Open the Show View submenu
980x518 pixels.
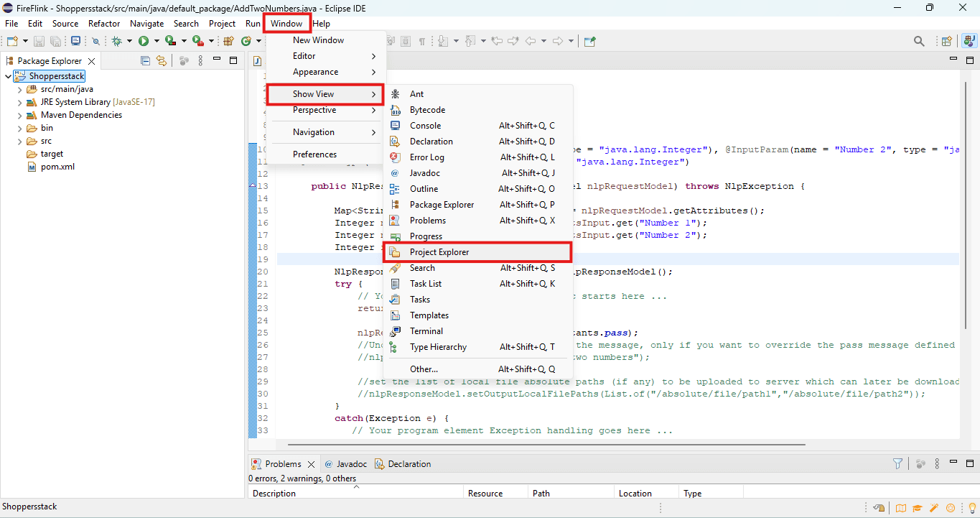[325, 94]
